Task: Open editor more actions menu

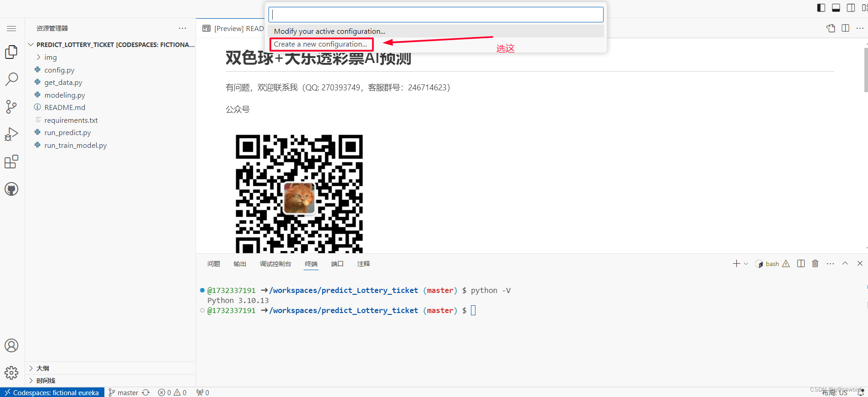Action: coord(860,28)
